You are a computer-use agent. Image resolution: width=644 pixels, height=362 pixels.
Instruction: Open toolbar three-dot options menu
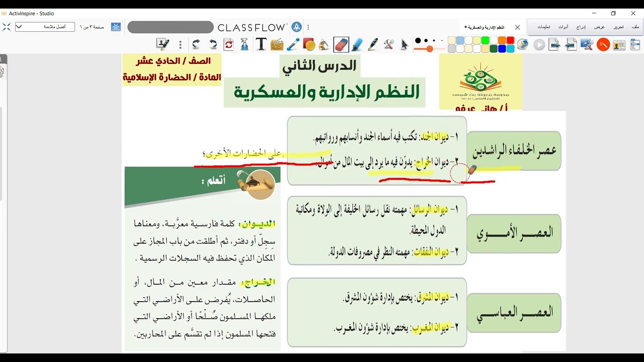coord(180,45)
